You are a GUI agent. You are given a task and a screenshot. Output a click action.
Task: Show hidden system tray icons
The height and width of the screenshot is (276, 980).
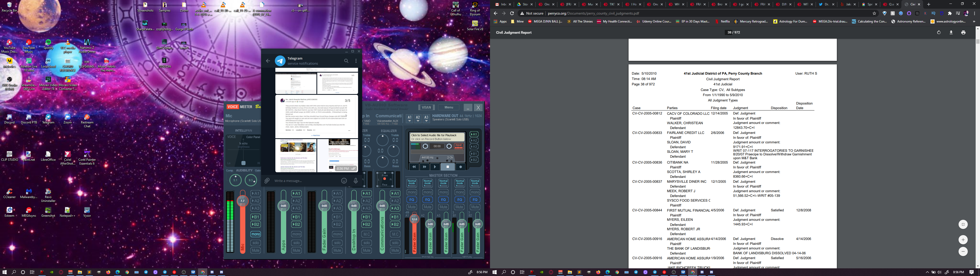(x=927, y=272)
